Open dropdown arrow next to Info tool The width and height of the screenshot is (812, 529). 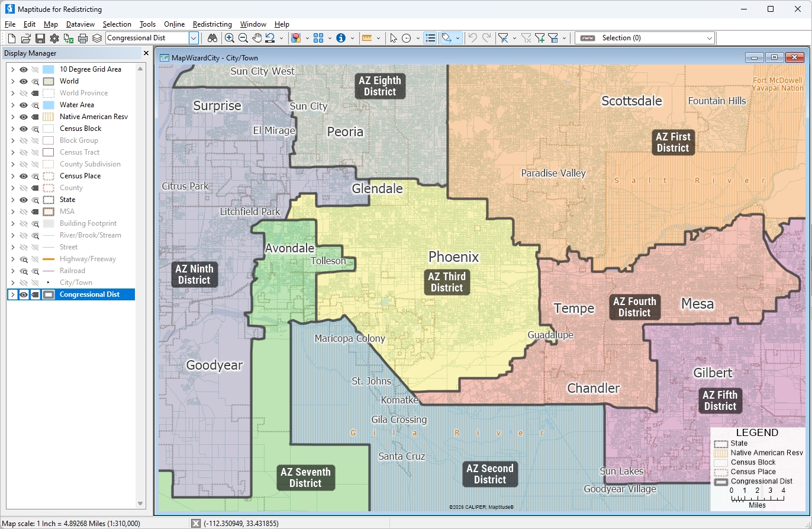click(x=352, y=39)
